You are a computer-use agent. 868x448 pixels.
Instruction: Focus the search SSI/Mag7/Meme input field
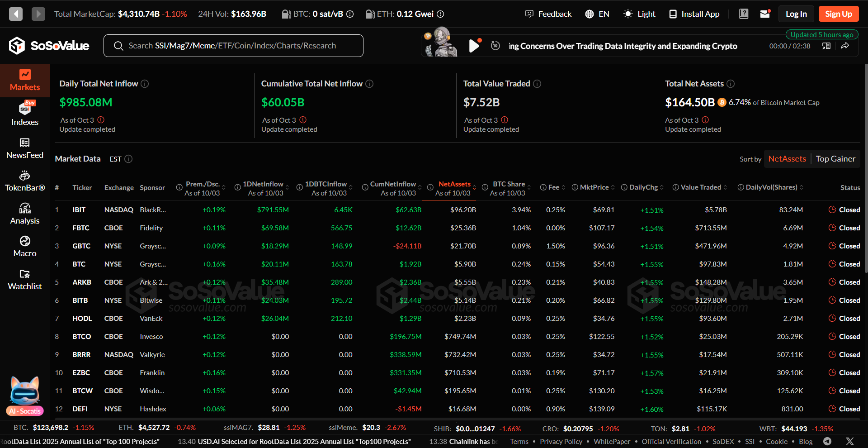pyautogui.click(x=233, y=46)
